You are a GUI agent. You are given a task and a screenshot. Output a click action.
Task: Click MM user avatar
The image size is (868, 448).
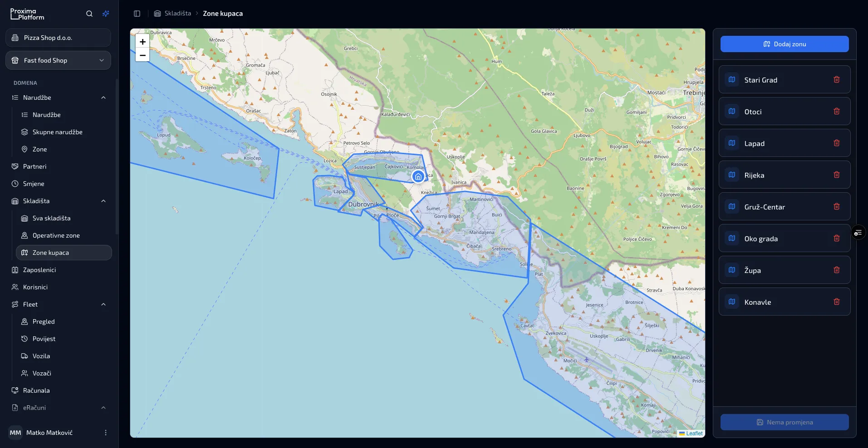pos(15,433)
